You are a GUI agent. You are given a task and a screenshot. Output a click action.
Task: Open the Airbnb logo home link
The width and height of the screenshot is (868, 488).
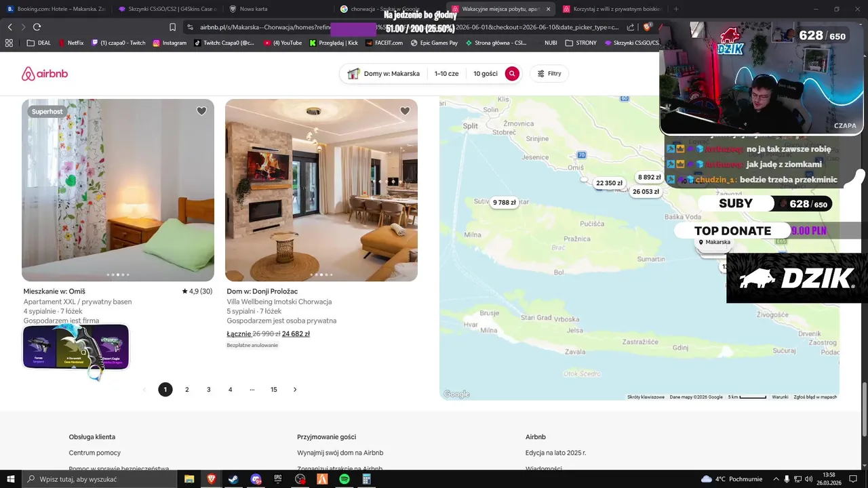click(45, 74)
